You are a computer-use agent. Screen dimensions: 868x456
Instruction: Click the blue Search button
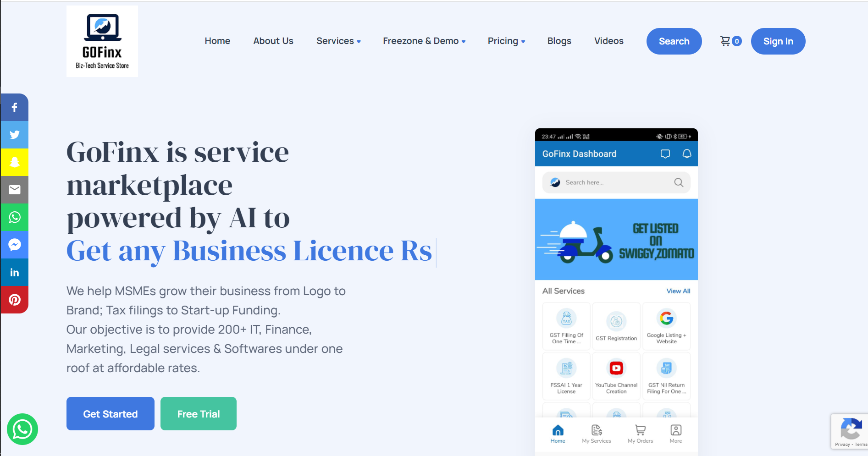coord(674,41)
